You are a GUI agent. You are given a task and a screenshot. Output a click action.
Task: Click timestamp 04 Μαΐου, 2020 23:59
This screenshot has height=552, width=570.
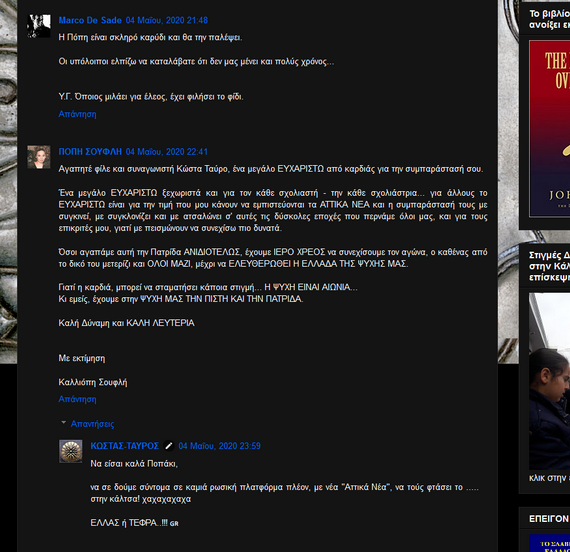pos(220,446)
